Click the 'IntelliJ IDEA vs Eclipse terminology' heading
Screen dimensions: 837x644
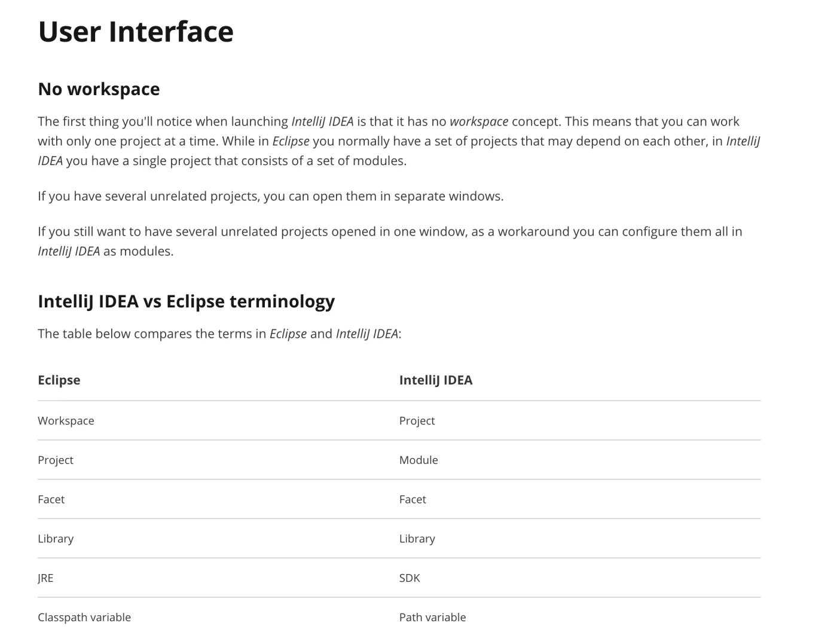(186, 301)
